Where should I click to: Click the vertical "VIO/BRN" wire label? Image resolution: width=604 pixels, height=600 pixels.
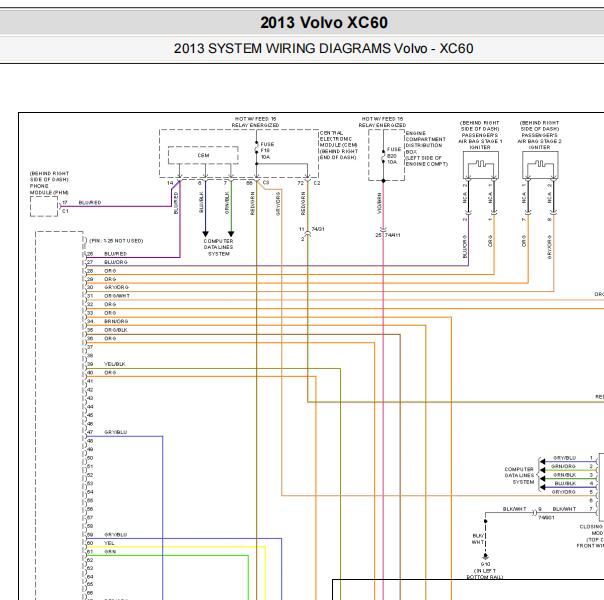(379, 203)
